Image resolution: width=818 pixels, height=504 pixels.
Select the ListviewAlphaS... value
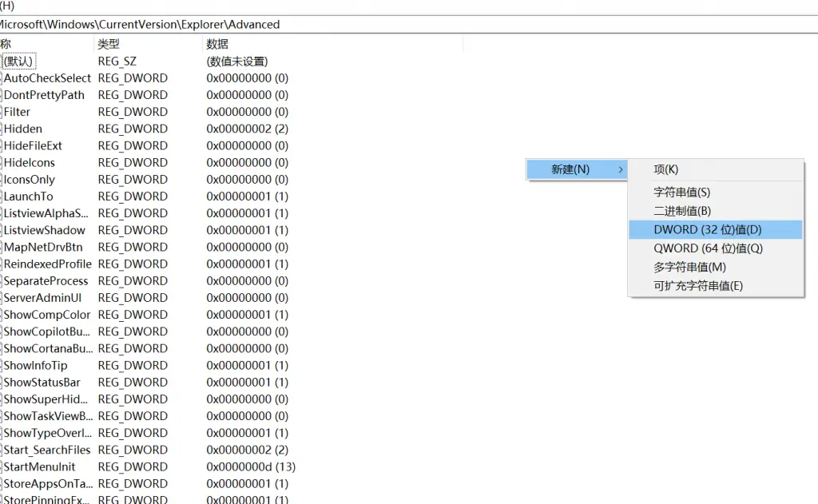tap(46, 213)
